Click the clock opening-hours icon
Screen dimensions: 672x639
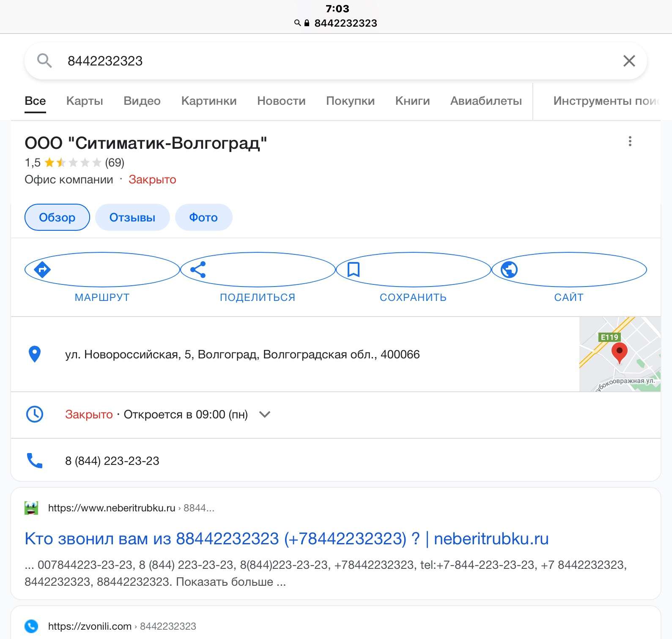[x=35, y=415]
